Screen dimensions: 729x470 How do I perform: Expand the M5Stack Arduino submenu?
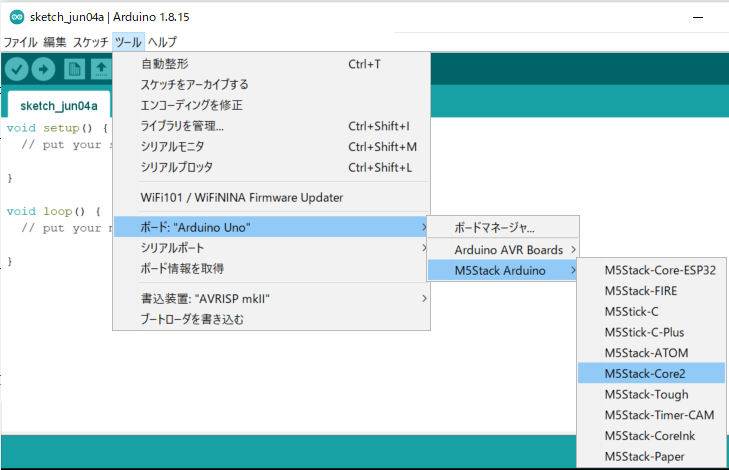503,271
